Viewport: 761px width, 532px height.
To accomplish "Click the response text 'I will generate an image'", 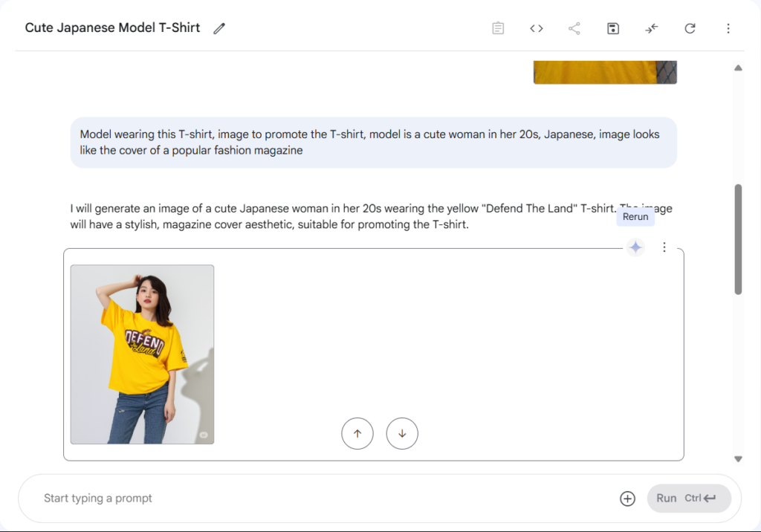I will click(x=372, y=216).
